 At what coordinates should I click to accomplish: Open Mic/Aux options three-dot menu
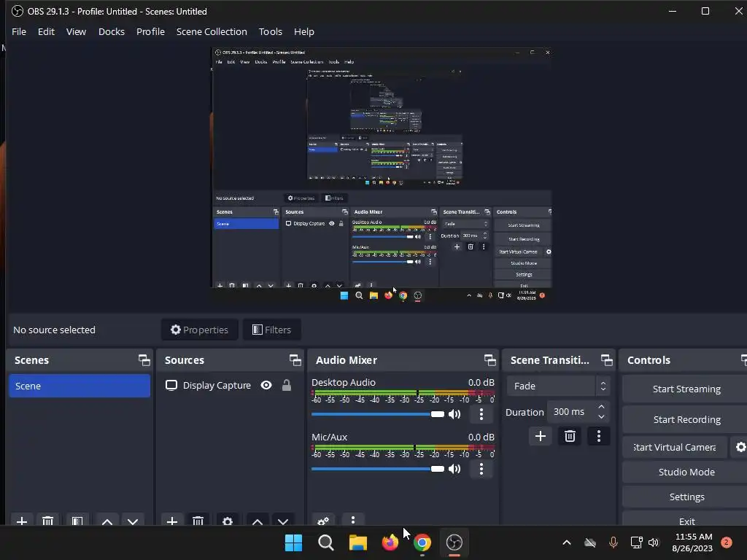click(481, 469)
